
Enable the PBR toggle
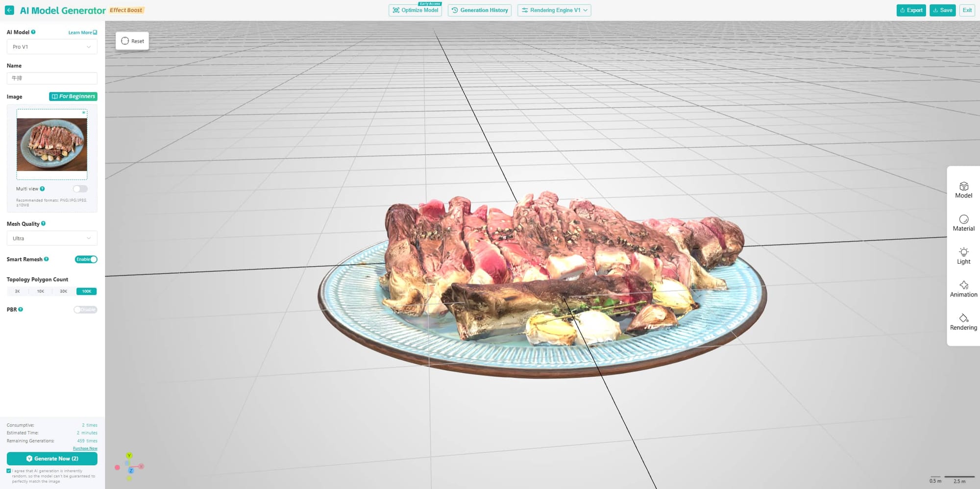[x=86, y=310]
